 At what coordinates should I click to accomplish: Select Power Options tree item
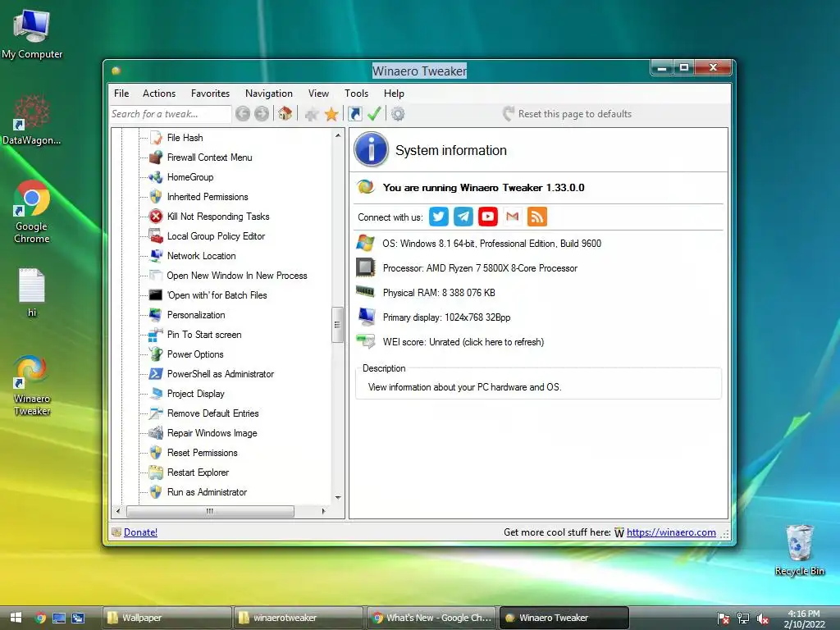tap(195, 354)
